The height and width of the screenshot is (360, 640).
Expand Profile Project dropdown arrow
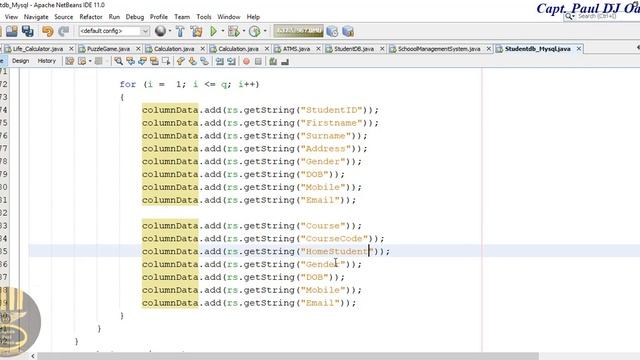pos(265,31)
